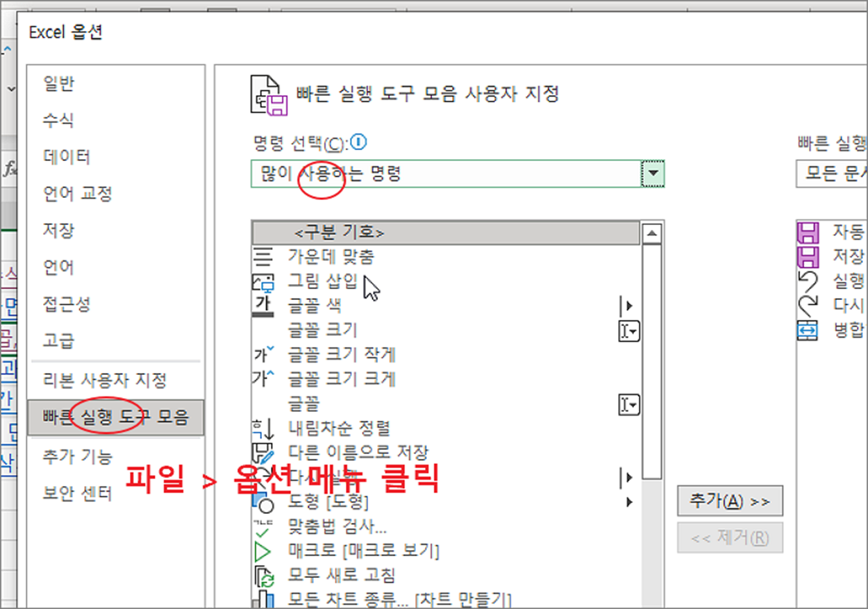Open the 글꼴 combo indicator
This screenshot has width=868, height=609.
tap(629, 404)
